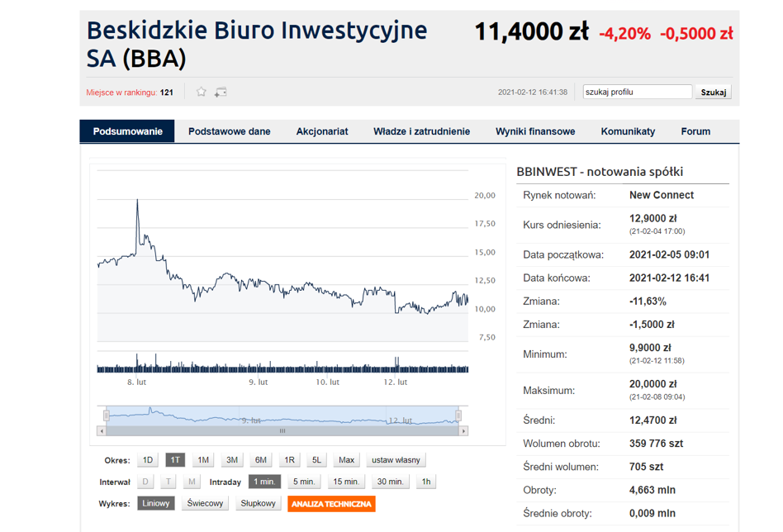Select the M monthly interval
The height and width of the screenshot is (532, 783).
192,482
